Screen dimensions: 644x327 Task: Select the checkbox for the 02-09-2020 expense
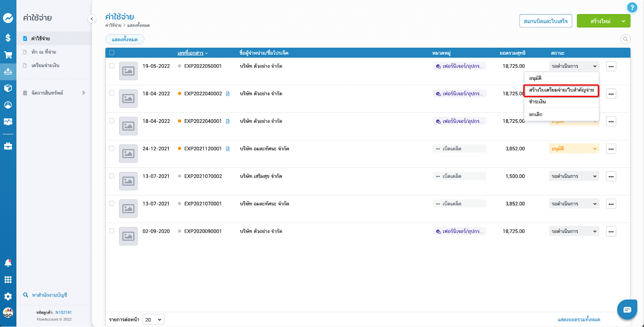coord(111,231)
